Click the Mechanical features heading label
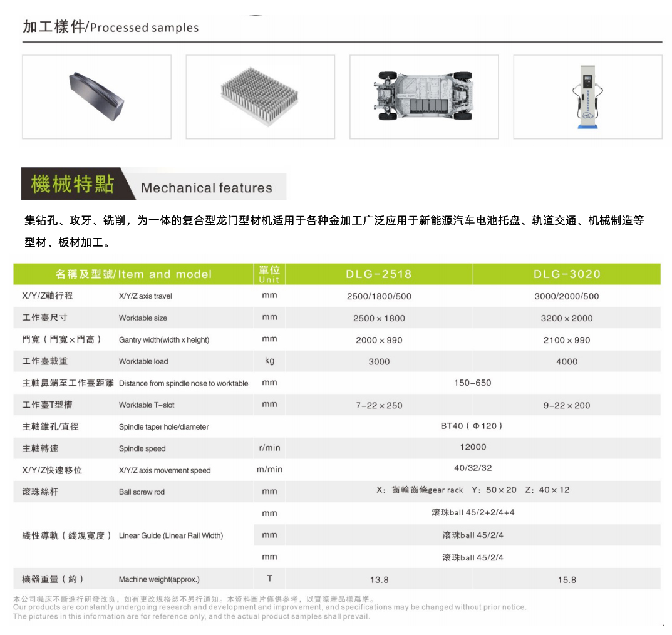The height and width of the screenshot is (635, 672). point(207,188)
